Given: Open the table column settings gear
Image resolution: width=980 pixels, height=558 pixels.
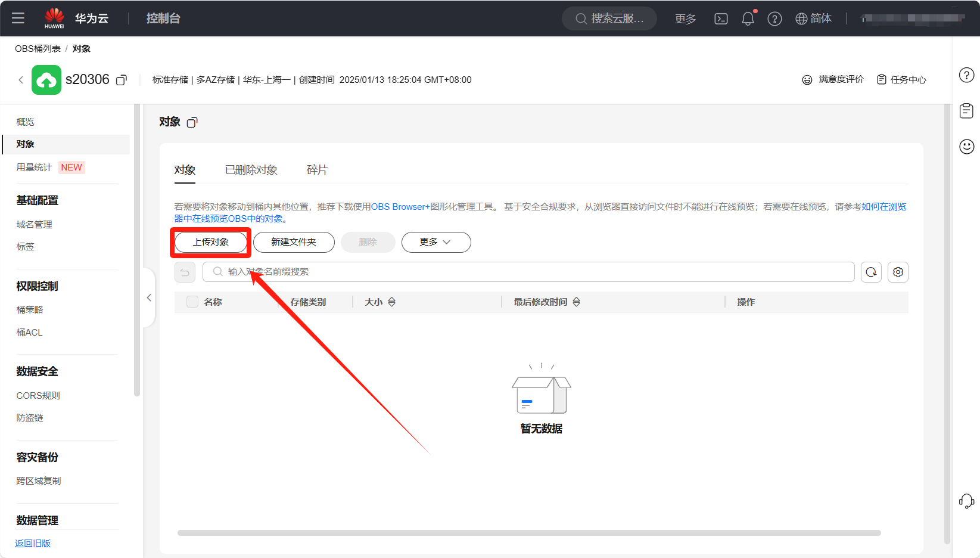Looking at the screenshot, I should point(898,272).
